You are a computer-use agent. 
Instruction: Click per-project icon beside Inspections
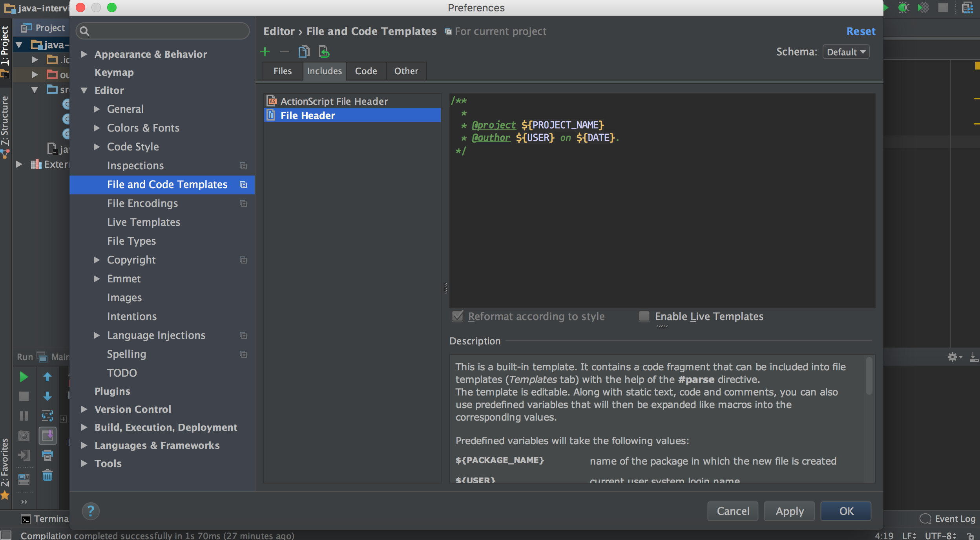pos(243,166)
